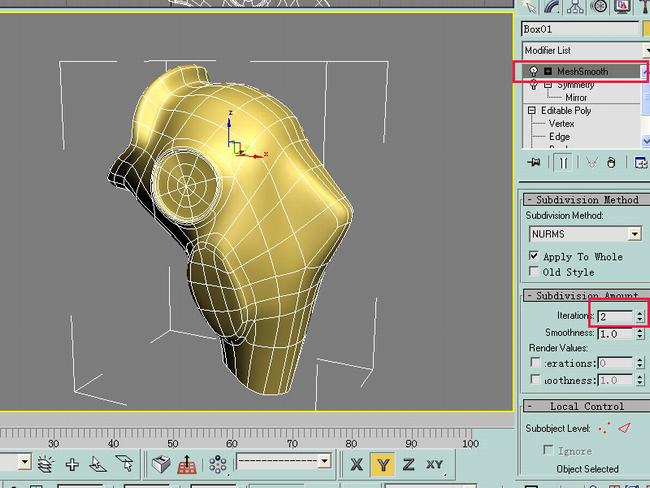Enable the render Iterations checkbox

[x=535, y=362]
